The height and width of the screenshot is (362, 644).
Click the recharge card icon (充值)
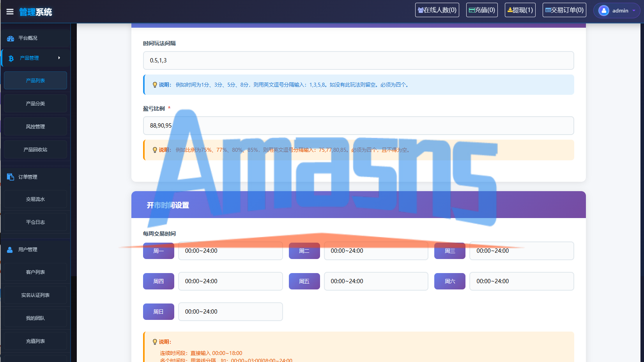472,10
